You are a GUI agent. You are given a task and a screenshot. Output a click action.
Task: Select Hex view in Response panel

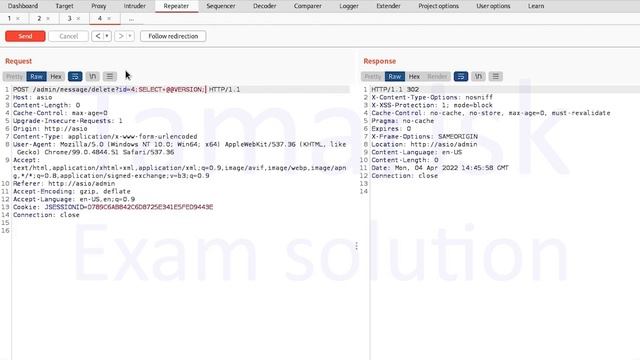click(x=414, y=76)
